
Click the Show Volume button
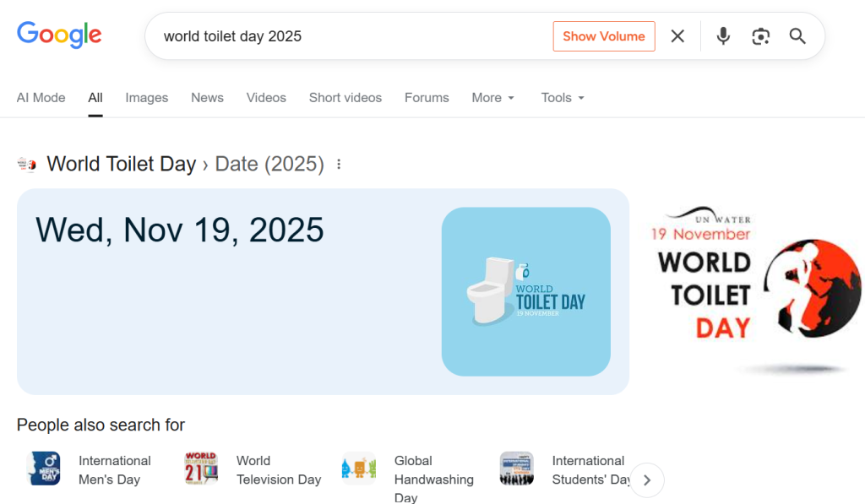coord(604,36)
